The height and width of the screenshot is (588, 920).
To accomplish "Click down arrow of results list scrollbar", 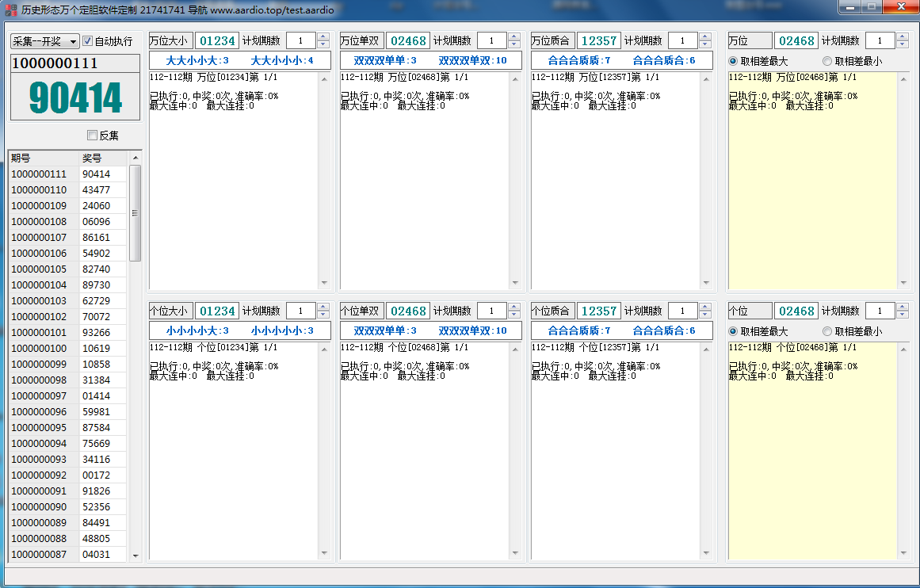I will point(136,556).
